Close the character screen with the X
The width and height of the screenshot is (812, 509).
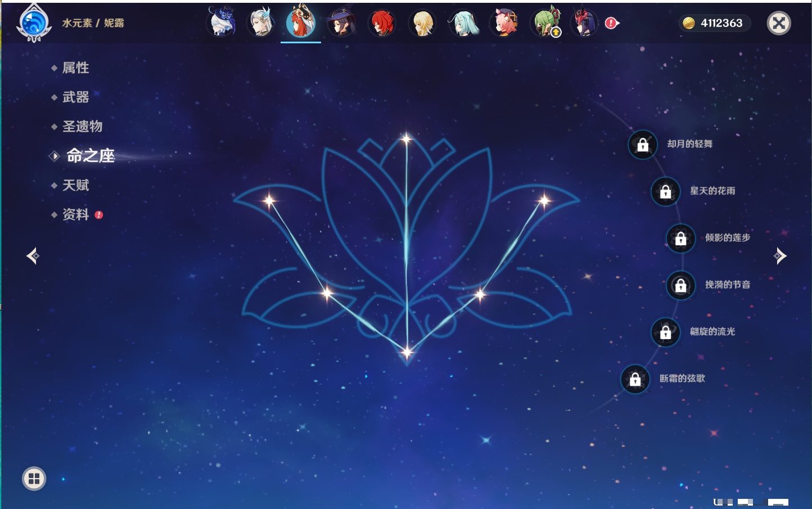tap(779, 23)
